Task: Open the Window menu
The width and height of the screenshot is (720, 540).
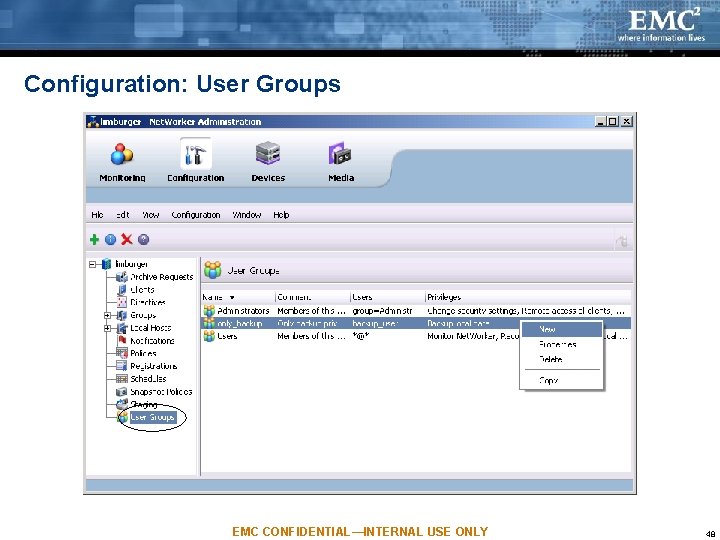Action: [247, 215]
